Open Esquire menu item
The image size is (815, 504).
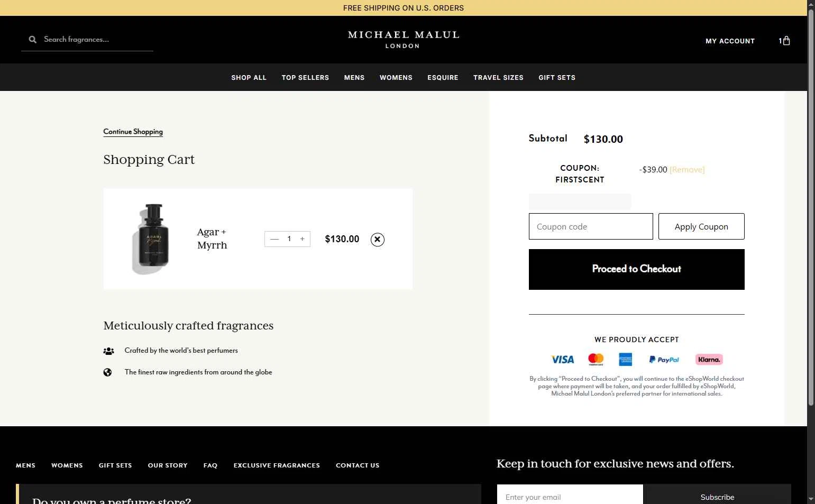[443, 78]
